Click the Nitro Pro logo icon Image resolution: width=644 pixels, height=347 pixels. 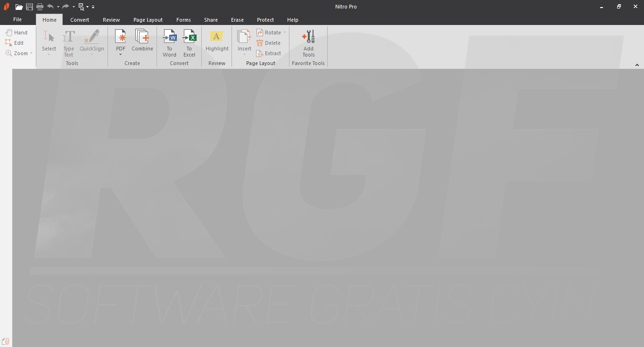click(x=6, y=7)
